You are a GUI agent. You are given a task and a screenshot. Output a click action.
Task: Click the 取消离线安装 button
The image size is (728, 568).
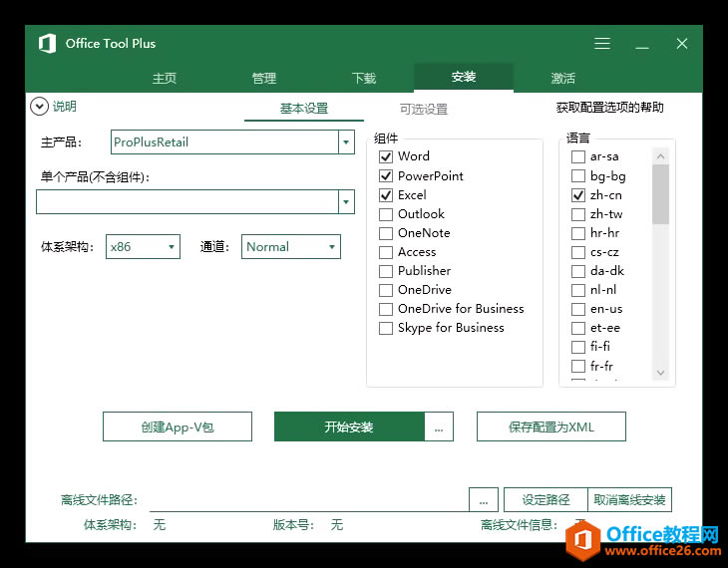[x=629, y=500]
